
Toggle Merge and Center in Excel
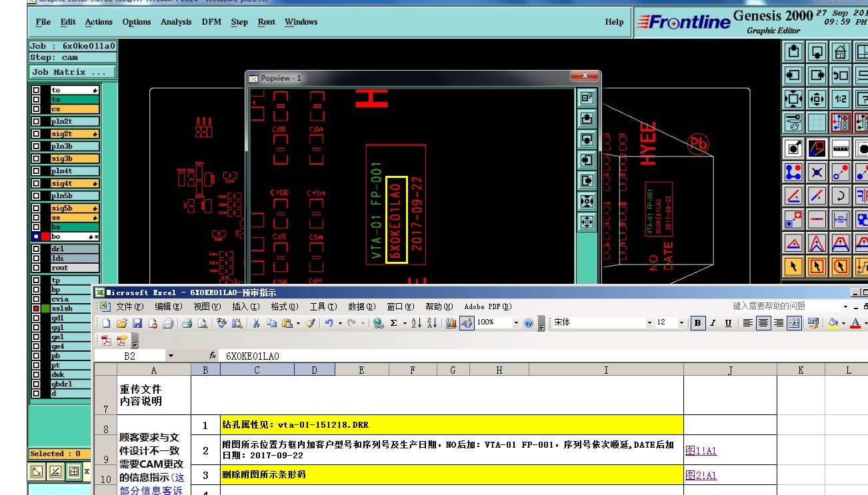(794, 323)
